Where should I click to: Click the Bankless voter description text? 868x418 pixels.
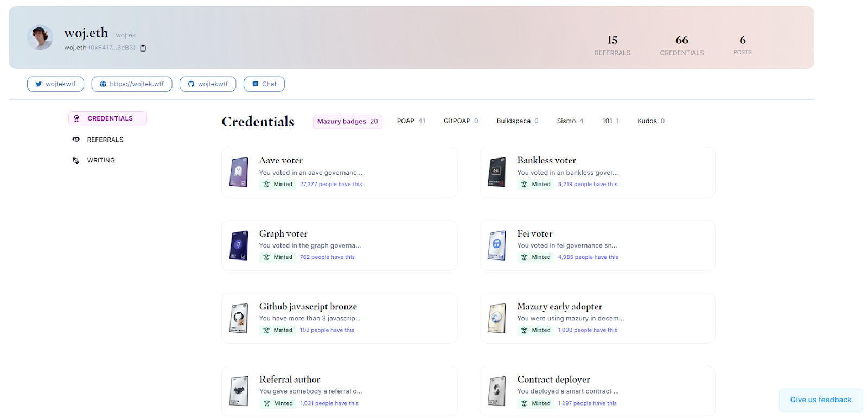click(567, 173)
